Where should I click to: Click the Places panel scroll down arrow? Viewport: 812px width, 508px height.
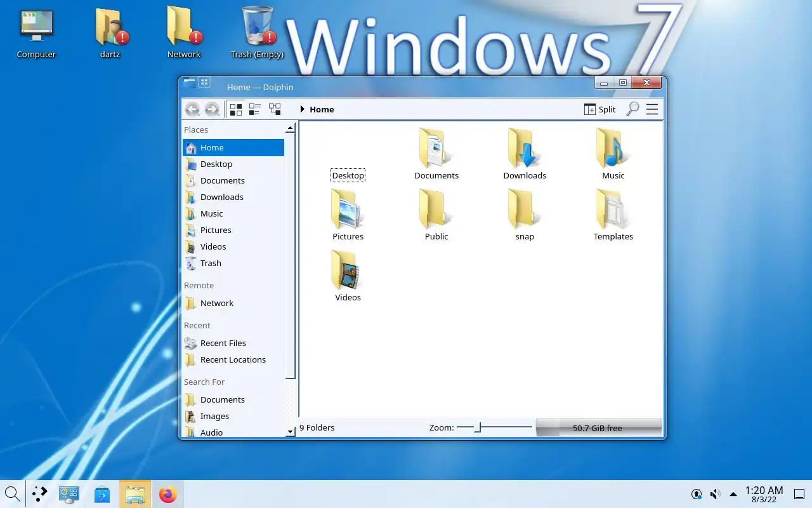pos(291,432)
